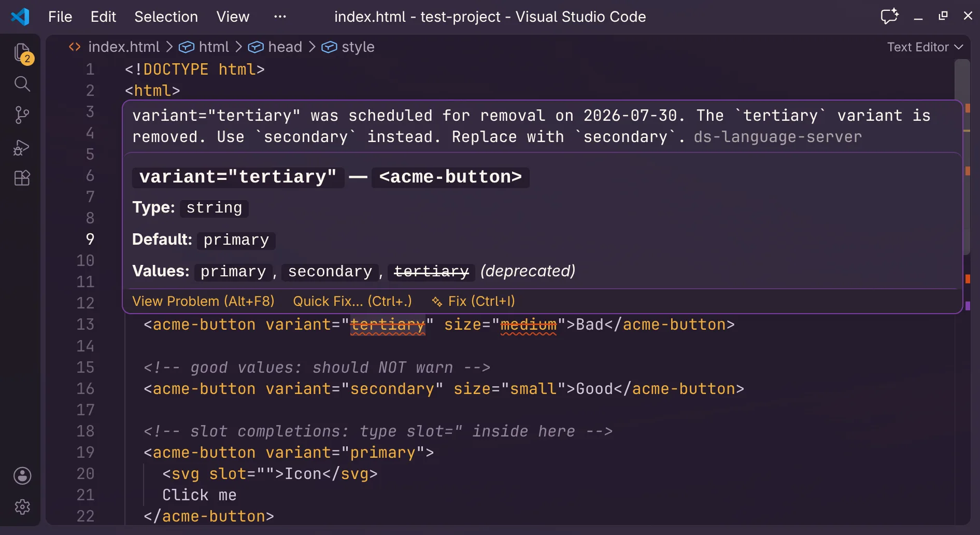This screenshot has height=535, width=980.
Task: Open the Edit menu
Action: (x=103, y=17)
